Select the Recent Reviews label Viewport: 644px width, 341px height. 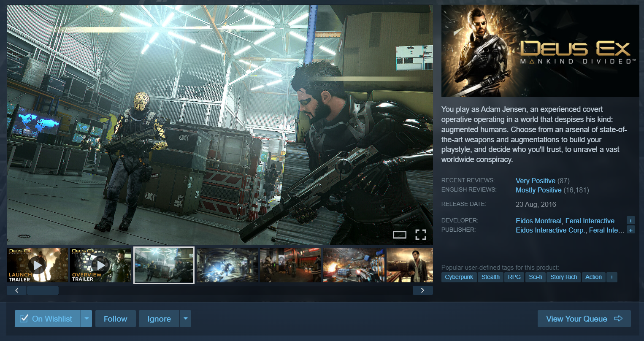468,180
